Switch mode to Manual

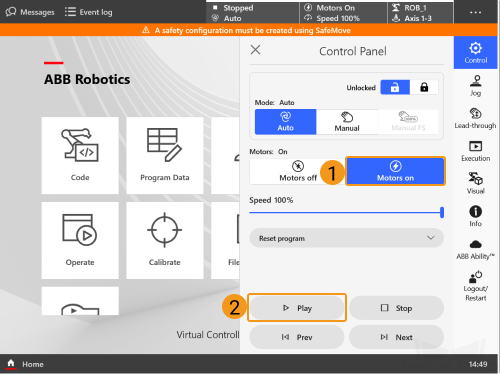(347, 122)
